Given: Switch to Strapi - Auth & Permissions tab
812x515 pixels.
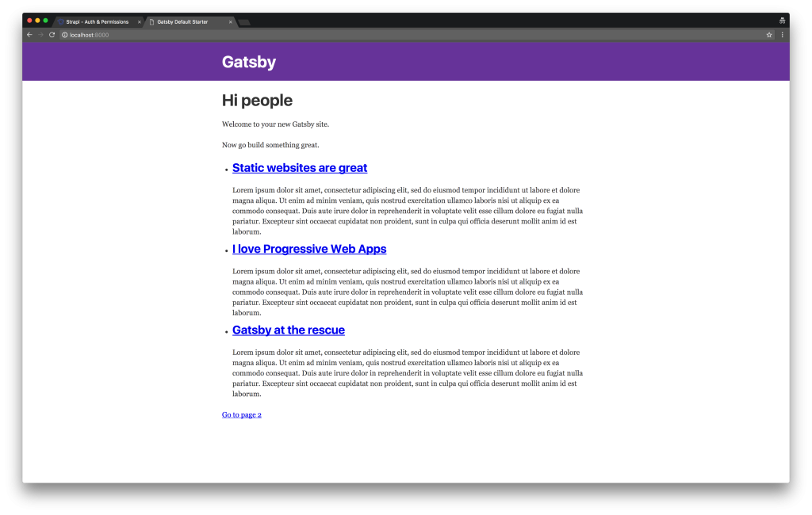Looking at the screenshot, I should click(x=97, y=21).
